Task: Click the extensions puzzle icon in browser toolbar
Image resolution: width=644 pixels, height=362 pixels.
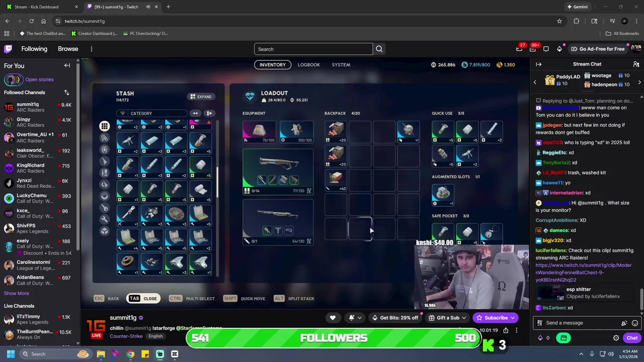Action: coord(577,21)
